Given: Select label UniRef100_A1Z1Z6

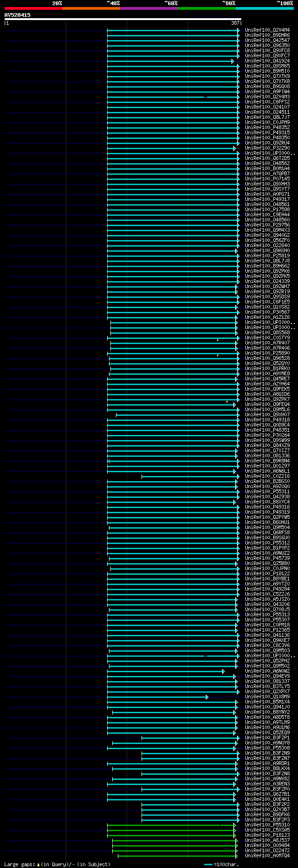Looking at the screenshot, I should [x=267, y=317].
